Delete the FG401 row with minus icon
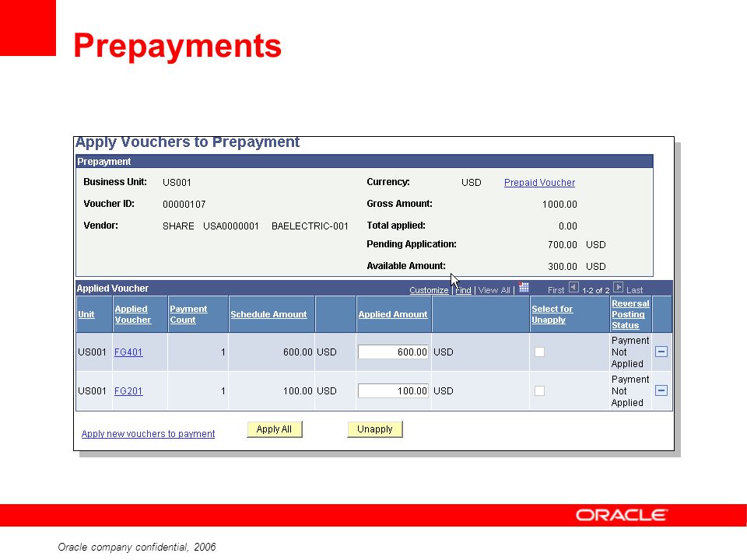The image size is (747, 560). pos(661,352)
